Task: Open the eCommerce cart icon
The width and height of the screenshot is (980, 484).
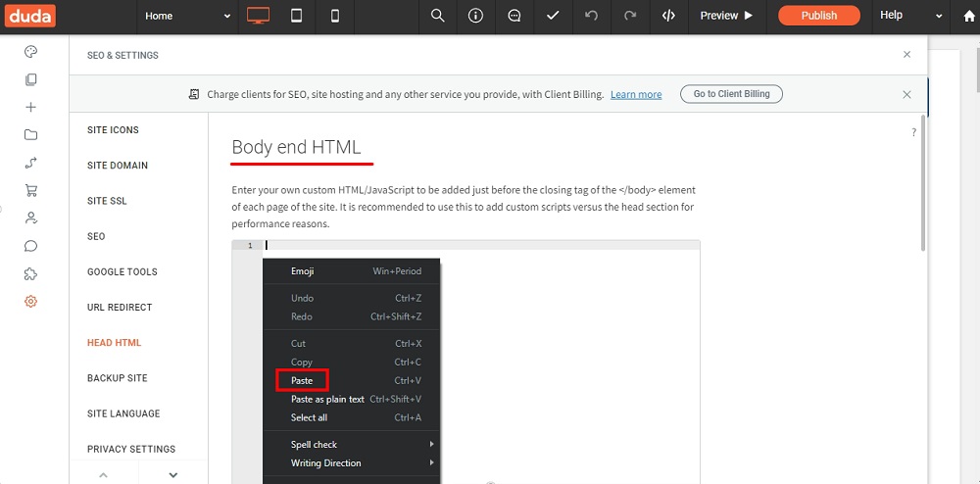Action: [x=30, y=190]
